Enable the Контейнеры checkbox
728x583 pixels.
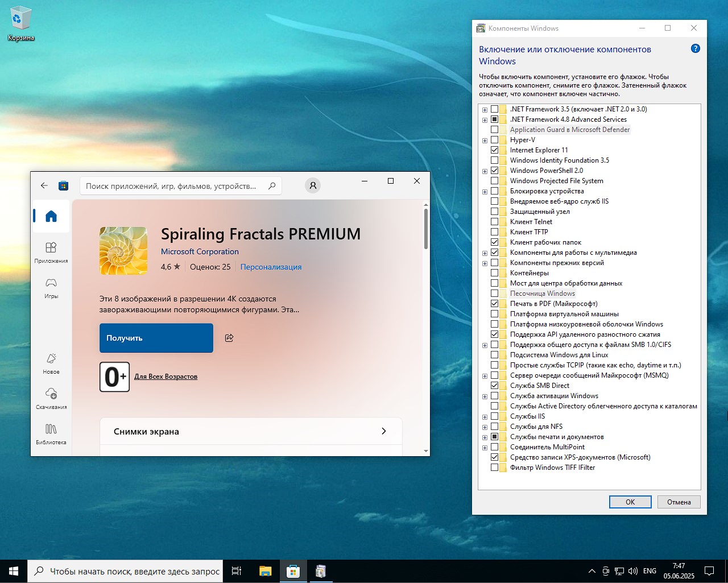[494, 273]
